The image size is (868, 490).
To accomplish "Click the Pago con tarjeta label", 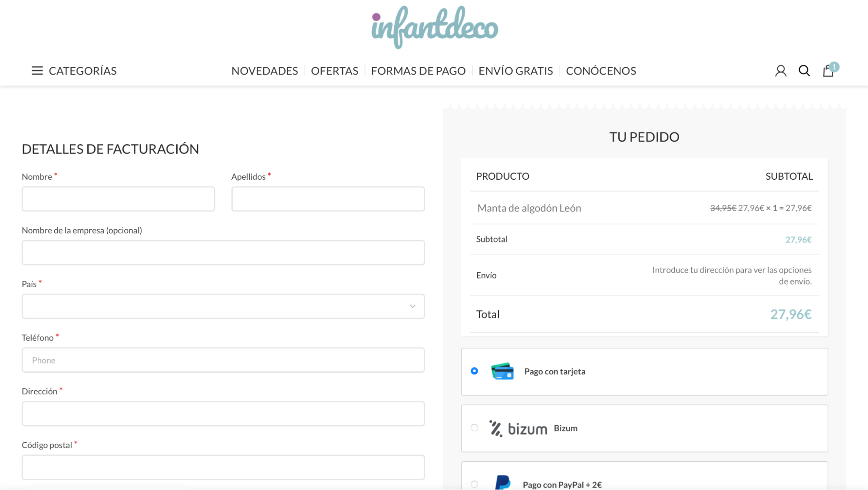I will [554, 371].
